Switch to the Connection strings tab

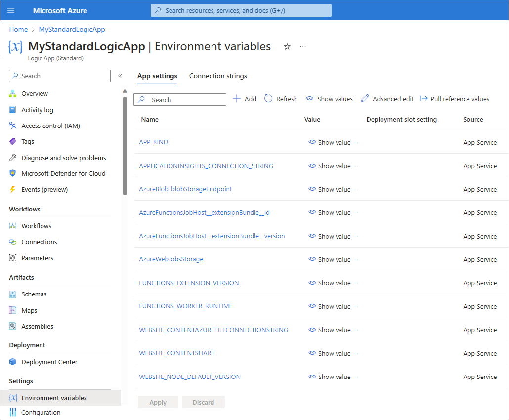pos(218,76)
